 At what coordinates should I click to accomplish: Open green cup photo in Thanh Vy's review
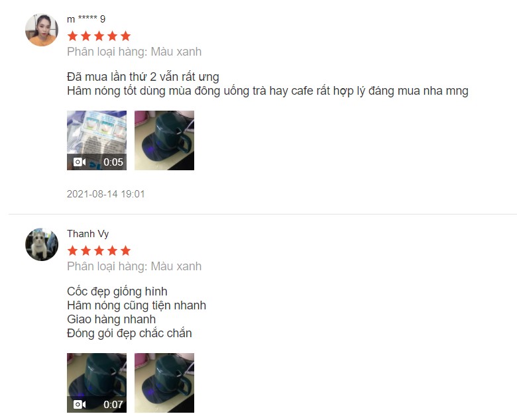pyautogui.click(x=164, y=383)
